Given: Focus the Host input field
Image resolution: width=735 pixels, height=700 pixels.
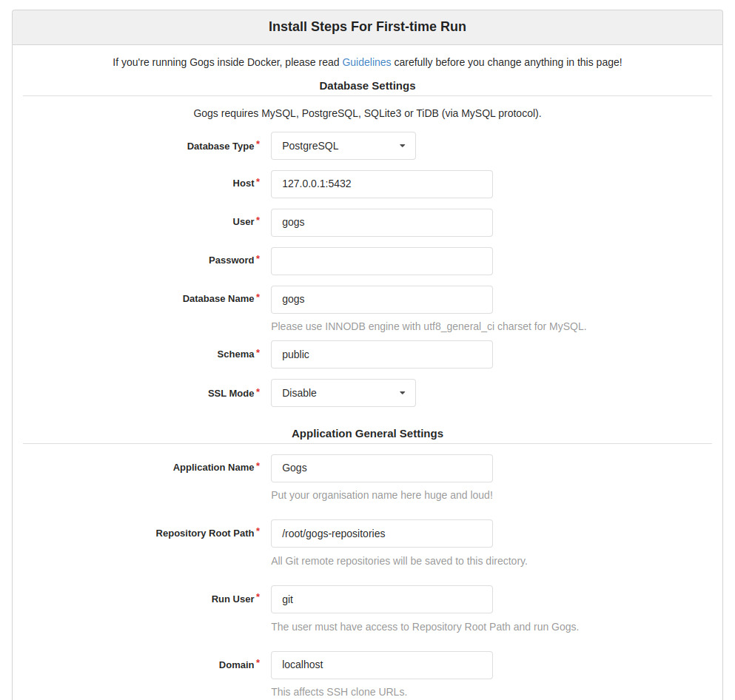Looking at the screenshot, I should [381, 184].
